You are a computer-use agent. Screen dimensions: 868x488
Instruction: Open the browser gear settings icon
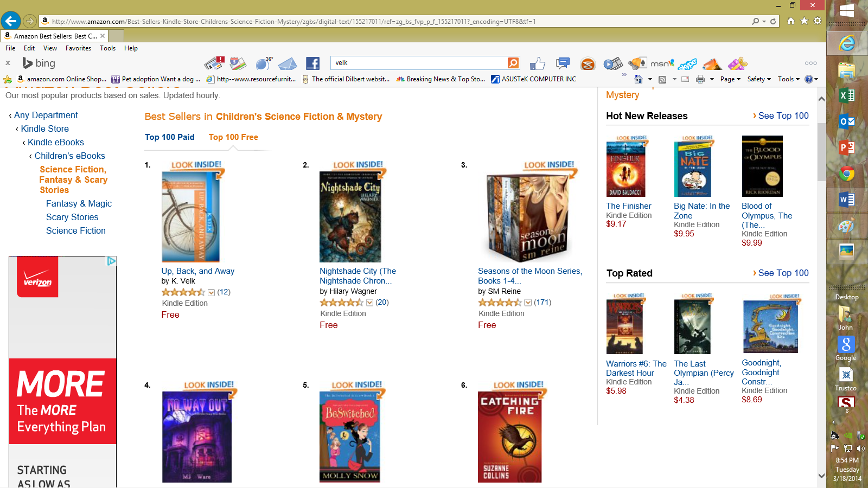coord(818,21)
